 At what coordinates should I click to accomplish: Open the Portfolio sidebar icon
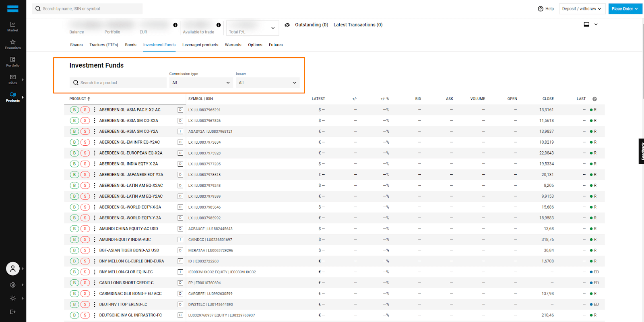tap(13, 62)
